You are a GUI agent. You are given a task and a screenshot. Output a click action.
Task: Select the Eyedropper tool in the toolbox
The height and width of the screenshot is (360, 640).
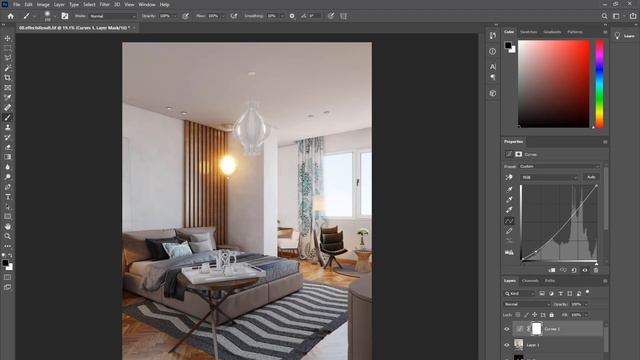(x=8, y=98)
